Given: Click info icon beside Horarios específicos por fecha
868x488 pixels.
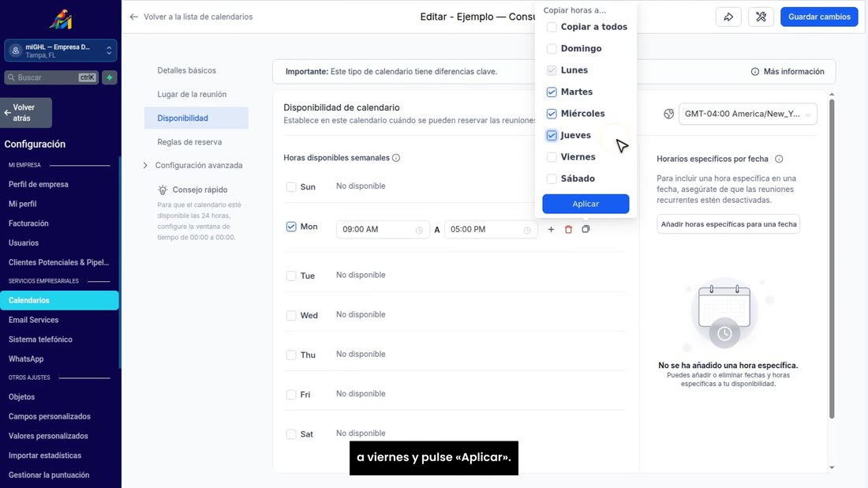Looking at the screenshot, I should [x=779, y=159].
